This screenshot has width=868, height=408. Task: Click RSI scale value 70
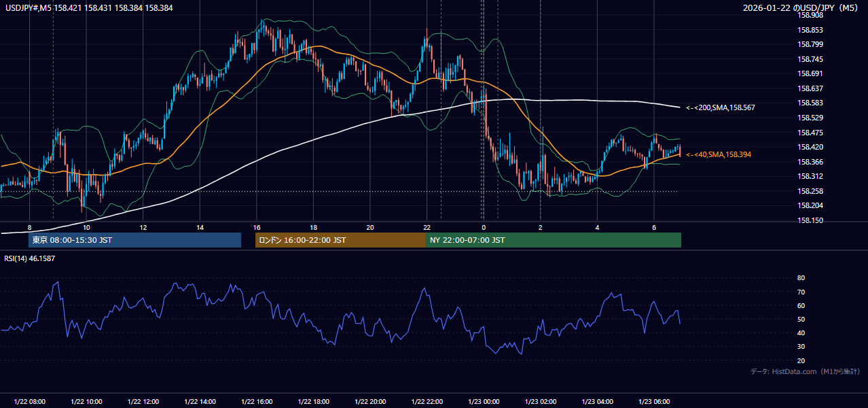click(x=801, y=292)
